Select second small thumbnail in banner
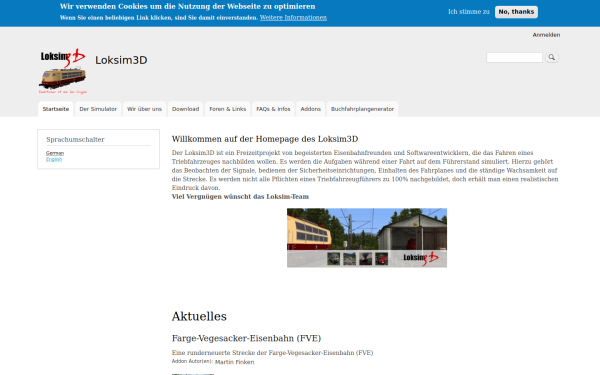 349,259
